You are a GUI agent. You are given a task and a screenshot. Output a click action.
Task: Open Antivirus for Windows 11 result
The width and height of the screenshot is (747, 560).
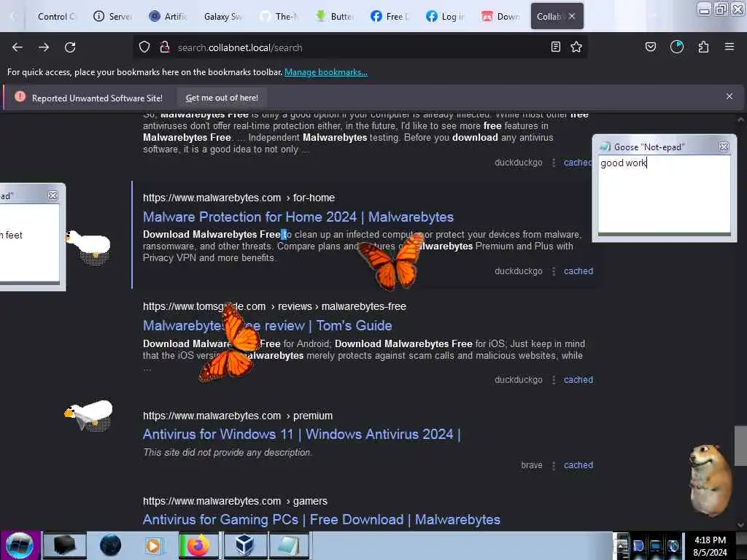pyautogui.click(x=302, y=435)
